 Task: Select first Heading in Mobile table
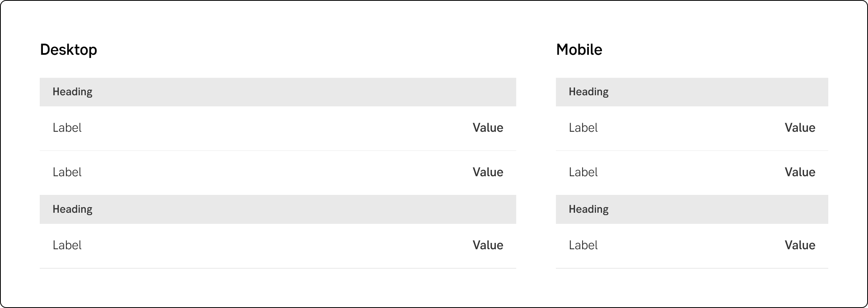(588, 92)
